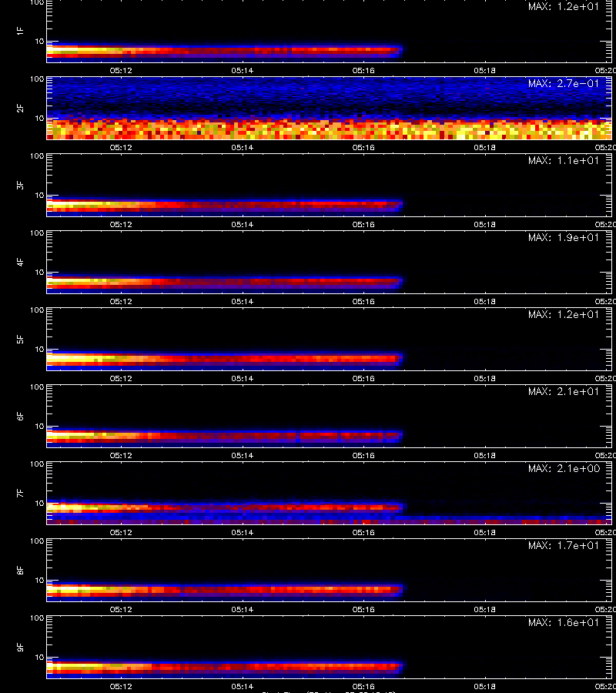Click the 05:18 time label under panel 8F
This screenshot has width=616, height=693.
485,610
